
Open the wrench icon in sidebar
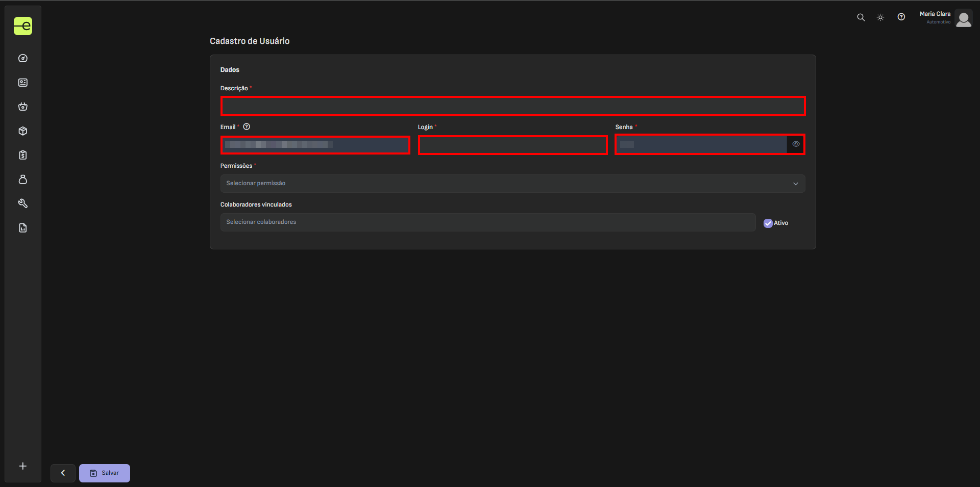point(23,203)
